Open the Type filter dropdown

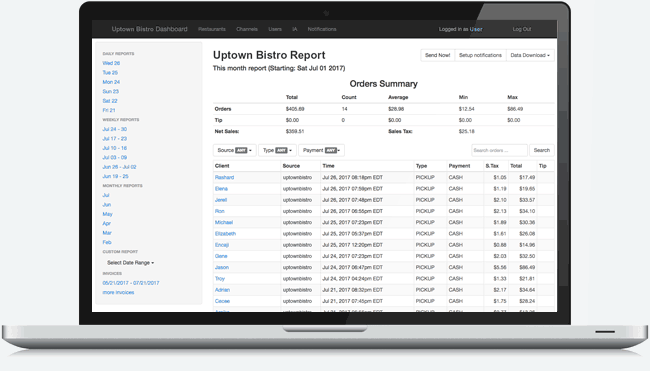pos(277,150)
